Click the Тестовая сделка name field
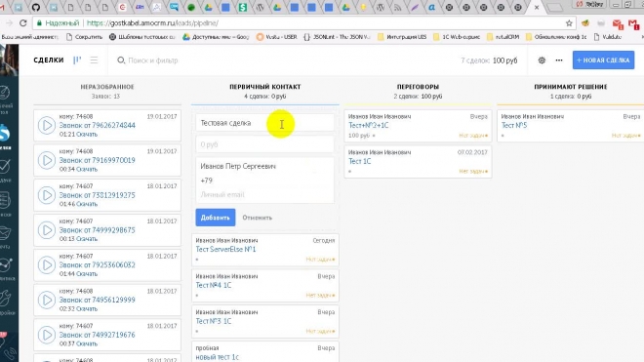Image resolution: width=644 pixels, height=362 pixels. 264,123
